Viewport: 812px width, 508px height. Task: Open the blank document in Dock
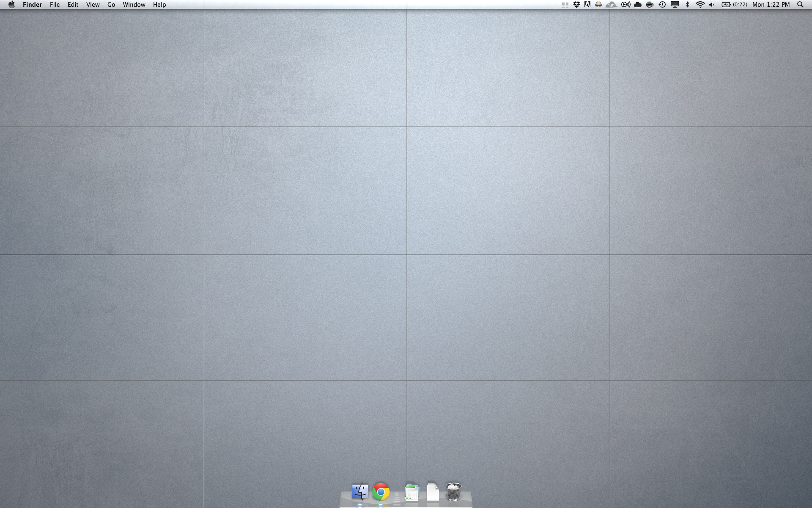click(433, 492)
